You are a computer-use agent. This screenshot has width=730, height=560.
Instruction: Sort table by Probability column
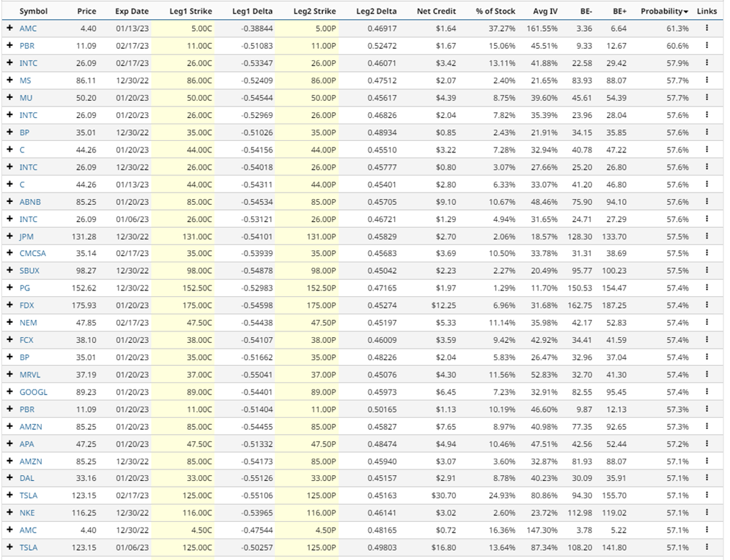pos(665,12)
